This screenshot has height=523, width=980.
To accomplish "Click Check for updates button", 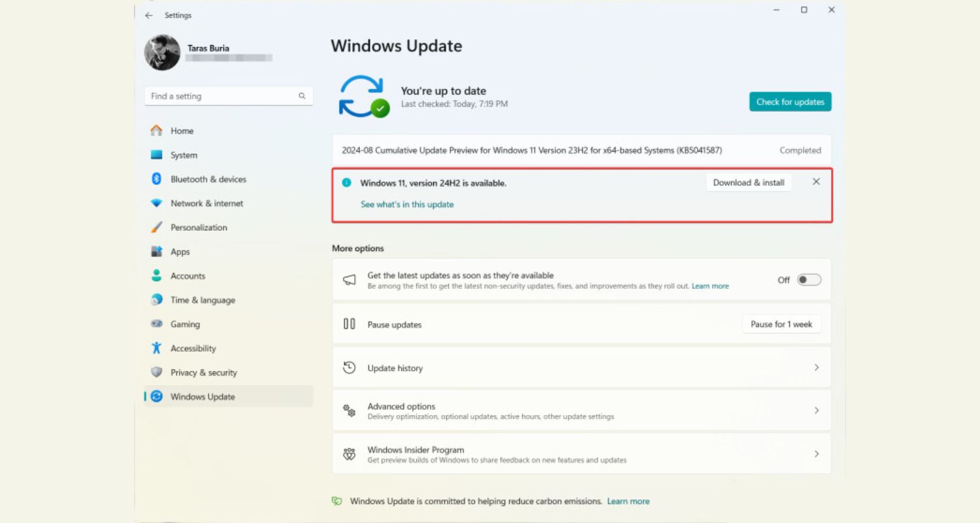I will (790, 101).
